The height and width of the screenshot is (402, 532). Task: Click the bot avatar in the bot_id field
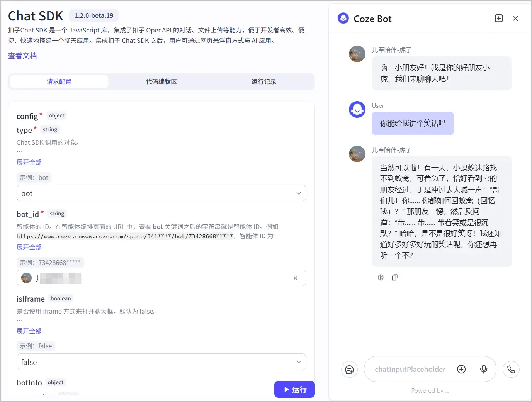point(27,278)
